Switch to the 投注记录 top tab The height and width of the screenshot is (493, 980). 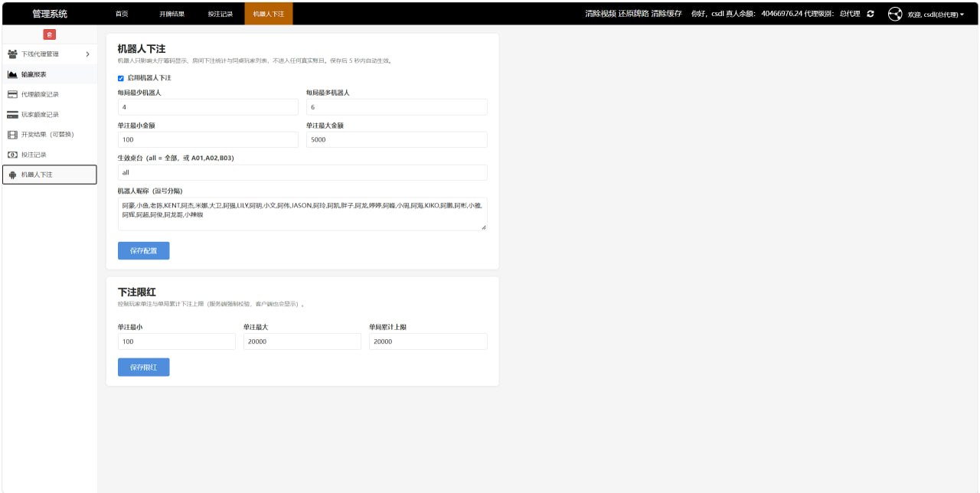coord(220,14)
